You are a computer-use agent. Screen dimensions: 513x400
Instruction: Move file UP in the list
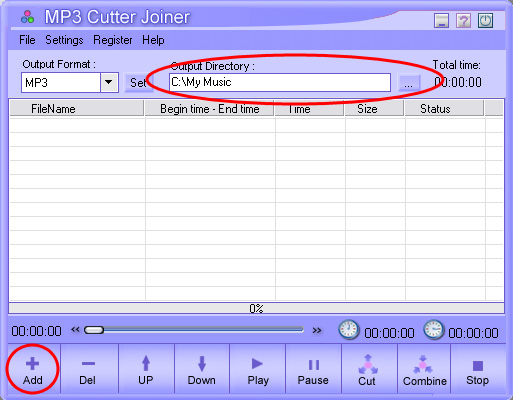(146, 369)
